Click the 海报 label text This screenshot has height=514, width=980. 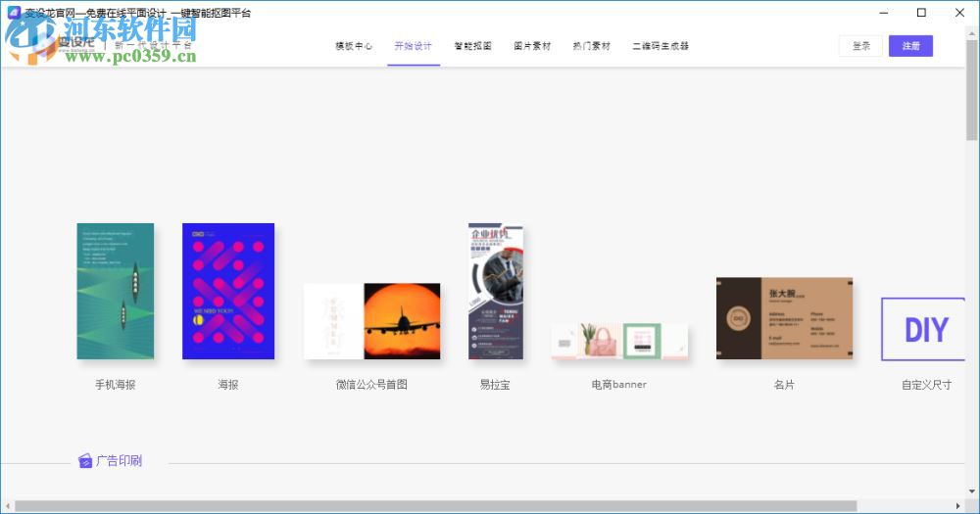click(228, 385)
